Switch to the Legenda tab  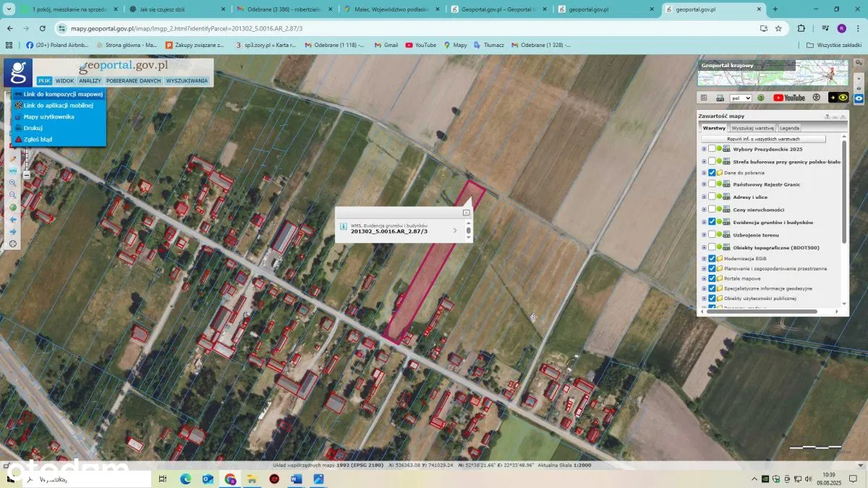pyautogui.click(x=789, y=128)
